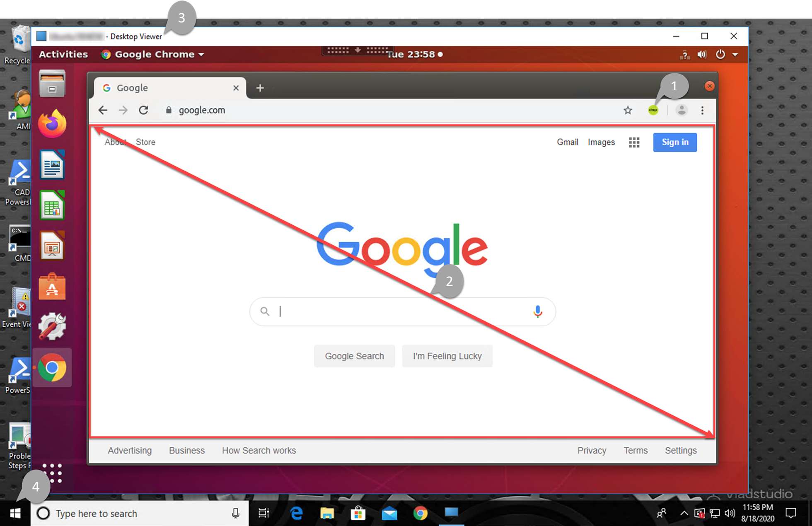The height and width of the screenshot is (526, 812).
Task: Open Activities dropdown in Ubuntu top bar
Action: 63,54
